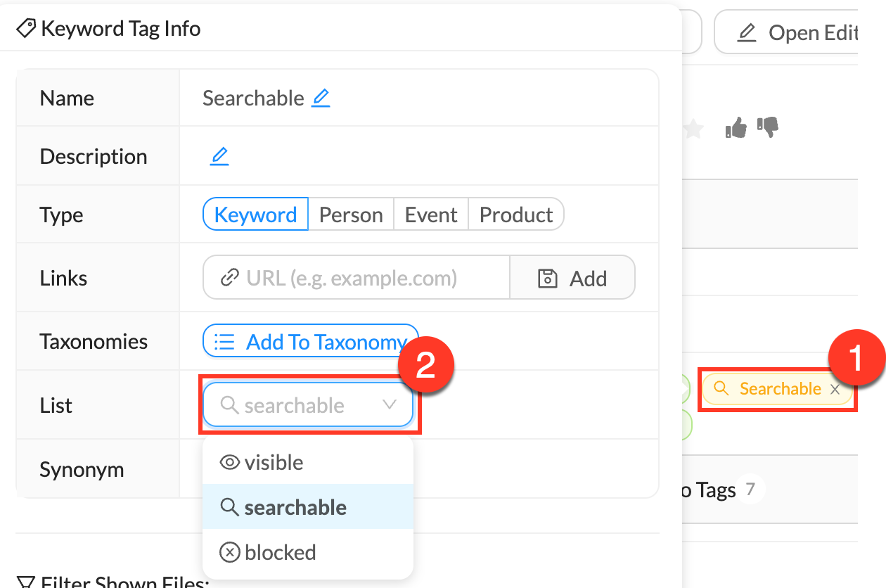Click the edit pencil next to Searchable name
This screenshot has height=588, width=886.
coord(321,98)
